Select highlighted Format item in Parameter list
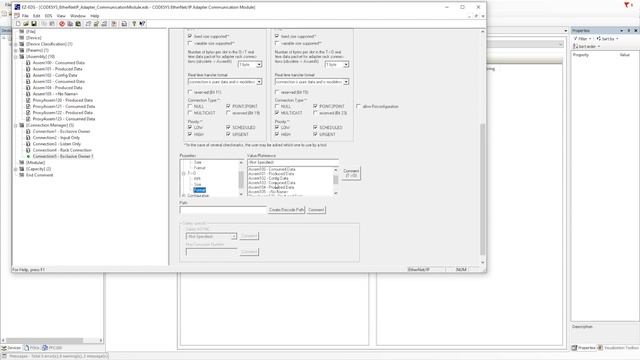640x360 pixels. [x=200, y=190]
